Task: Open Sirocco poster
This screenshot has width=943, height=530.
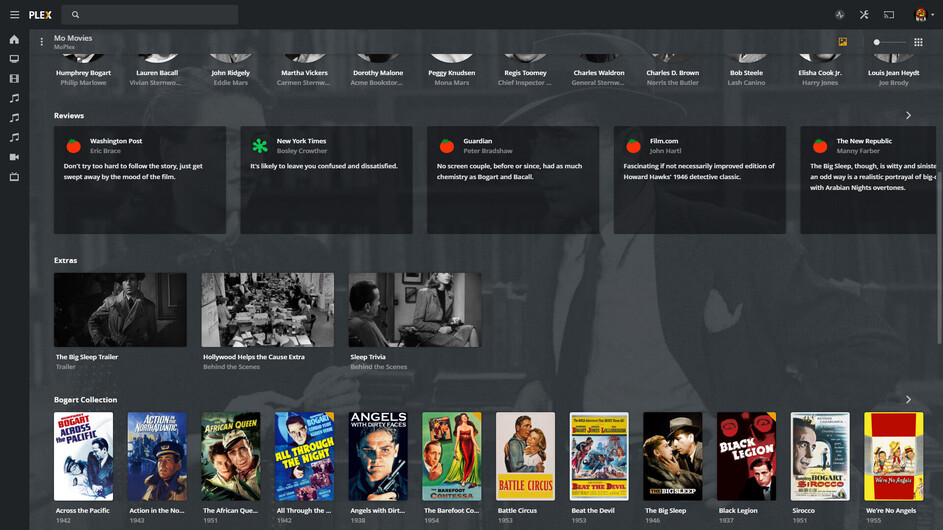Action: (x=820, y=456)
